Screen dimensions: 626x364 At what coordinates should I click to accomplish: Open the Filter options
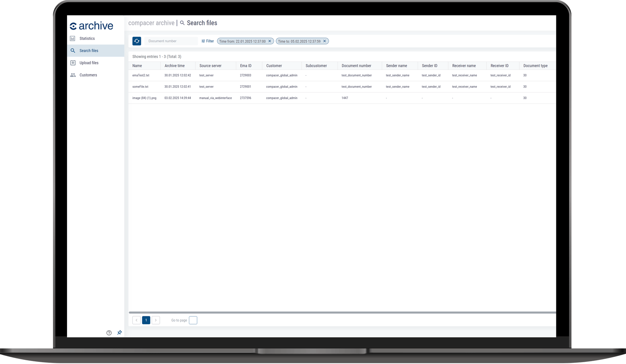click(x=208, y=41)
